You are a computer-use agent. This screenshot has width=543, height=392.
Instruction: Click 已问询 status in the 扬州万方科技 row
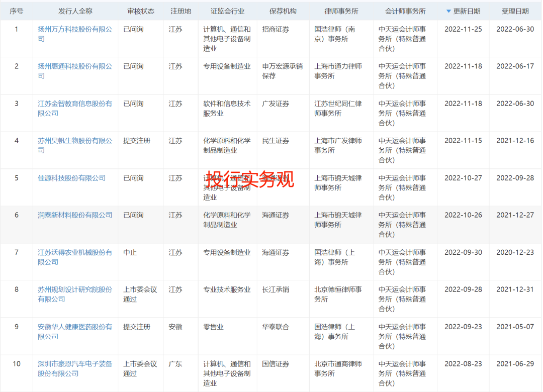[x=133, y=30]
